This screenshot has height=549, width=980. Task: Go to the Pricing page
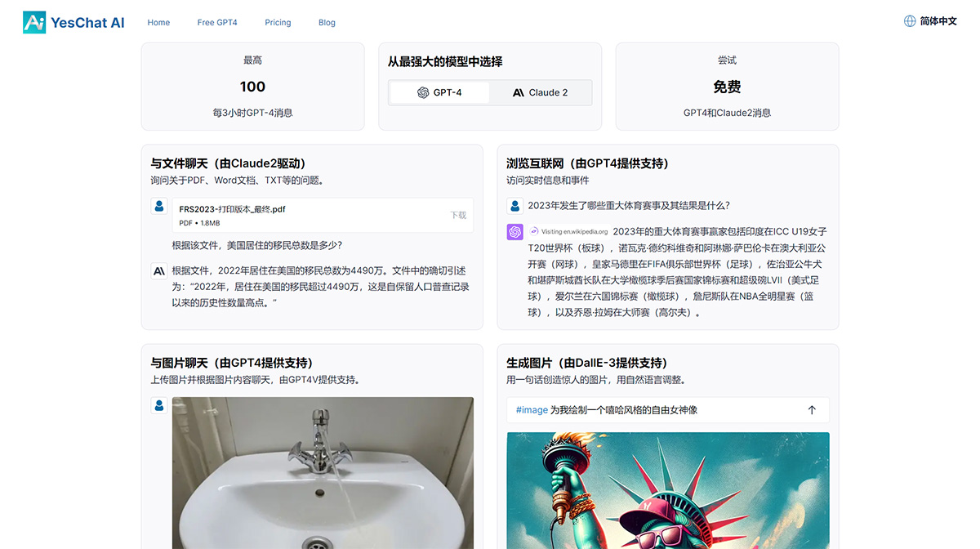click(278, 22)
